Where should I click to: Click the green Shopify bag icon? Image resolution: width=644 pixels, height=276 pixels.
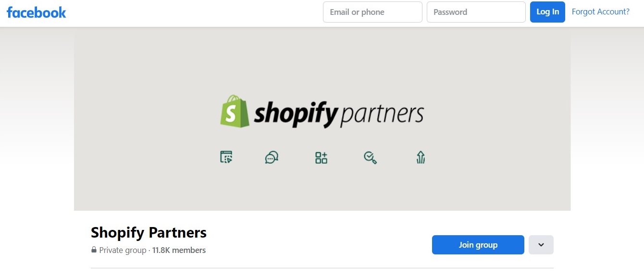[x=235, y=111]
